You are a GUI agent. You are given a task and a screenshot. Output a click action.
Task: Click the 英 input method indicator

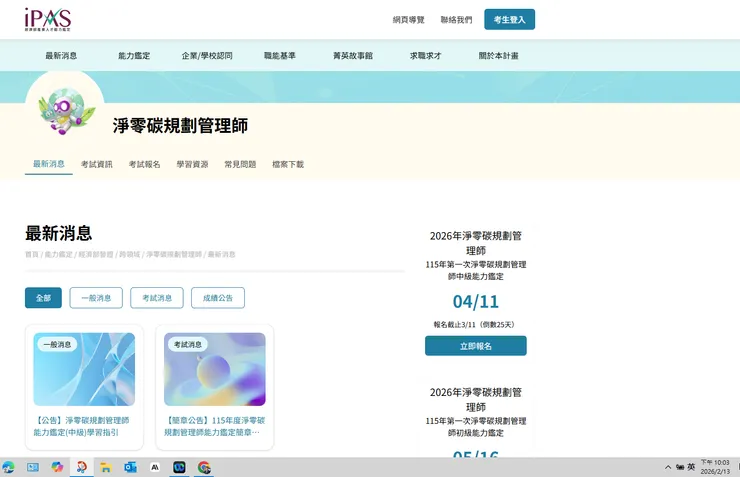click(x=691, y=467)
